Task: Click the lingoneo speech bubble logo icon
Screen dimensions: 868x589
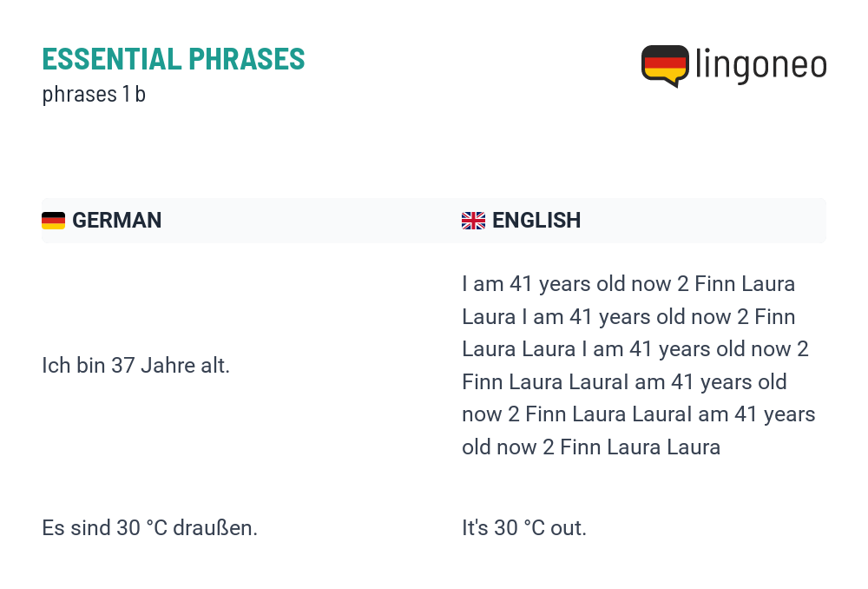Action: click(x=665, y=66)
